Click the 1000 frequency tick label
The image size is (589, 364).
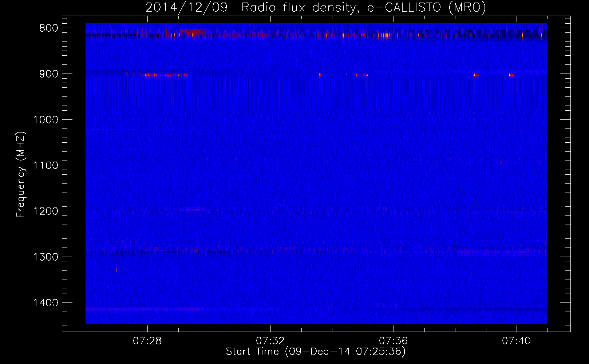[46, 120]
